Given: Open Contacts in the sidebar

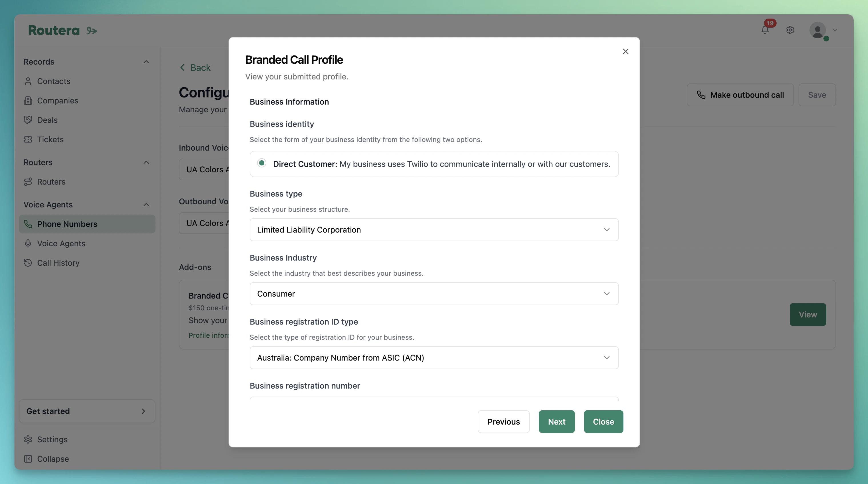Looking at the screenshot, I should pyautogui.click(x=87, y=81).
